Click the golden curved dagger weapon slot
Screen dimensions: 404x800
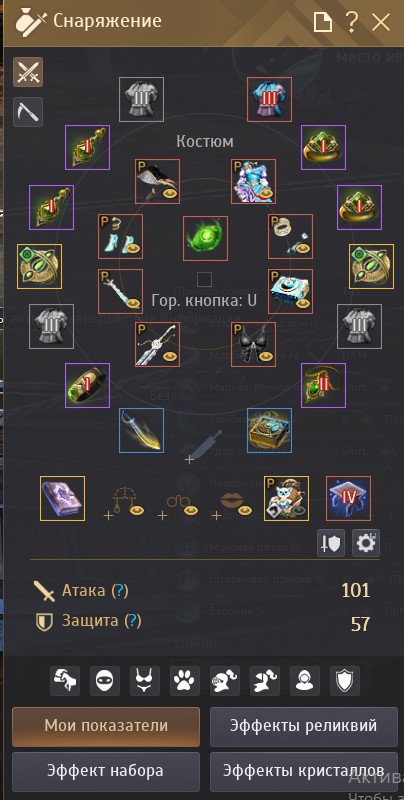tap(142, 431)
